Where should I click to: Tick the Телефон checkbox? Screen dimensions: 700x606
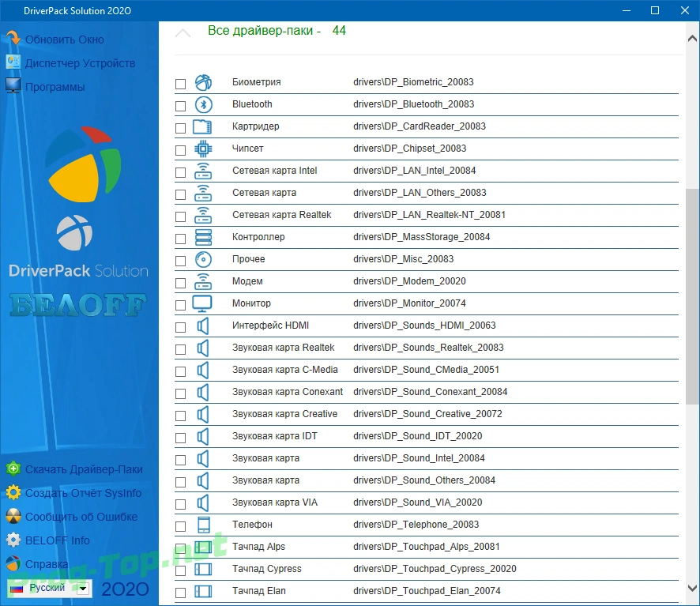pos(180,526)
